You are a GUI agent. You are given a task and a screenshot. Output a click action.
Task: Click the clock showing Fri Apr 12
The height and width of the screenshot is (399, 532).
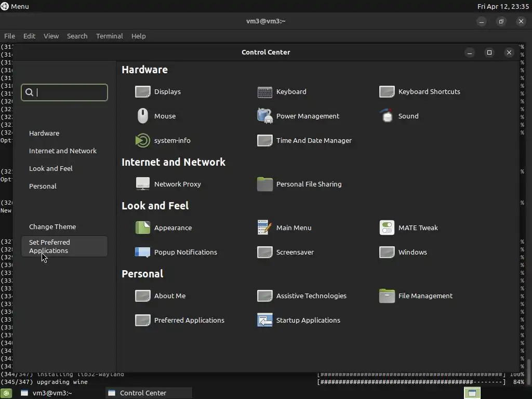(503, 6)
